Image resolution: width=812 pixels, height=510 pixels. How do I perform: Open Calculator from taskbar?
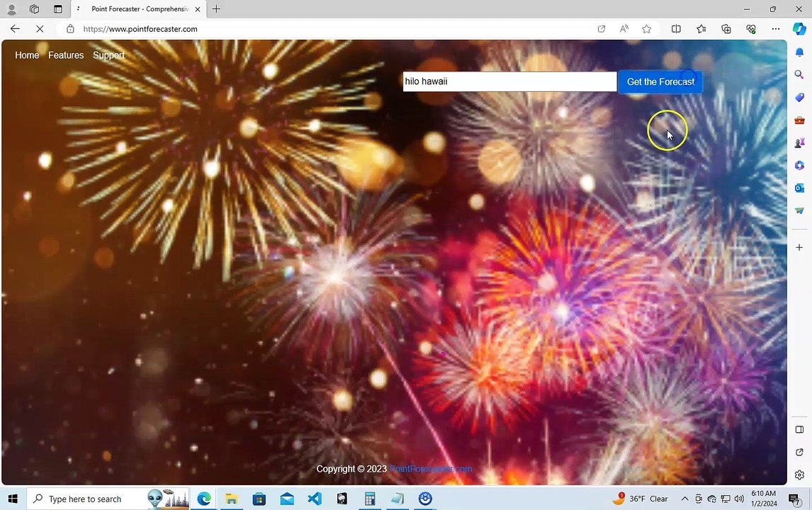pos(370,499)
